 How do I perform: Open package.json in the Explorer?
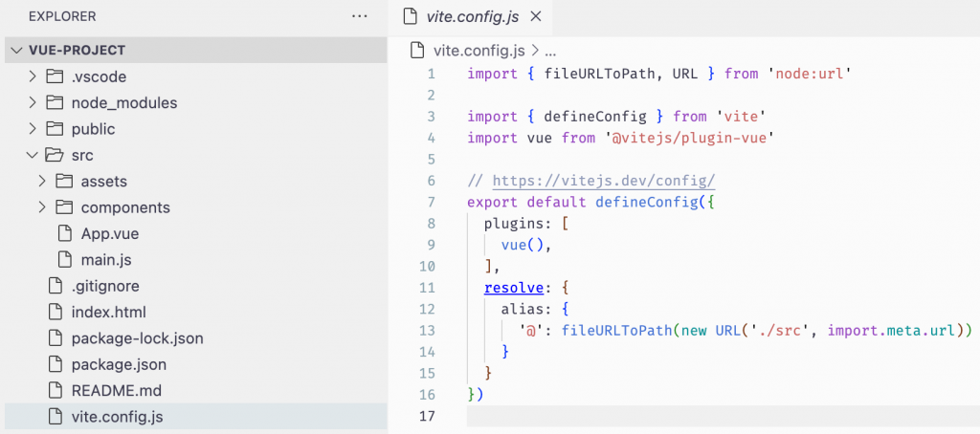click(119, 364)
